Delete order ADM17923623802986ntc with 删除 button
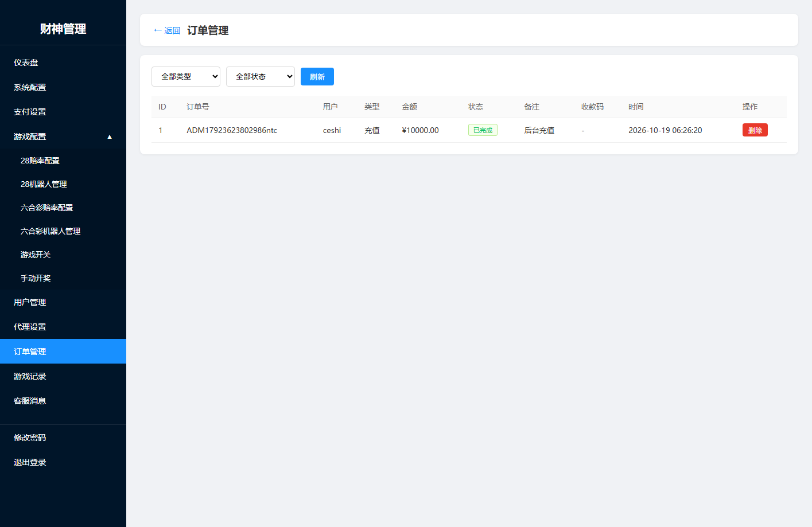812x527 pixels. (755, 130)
